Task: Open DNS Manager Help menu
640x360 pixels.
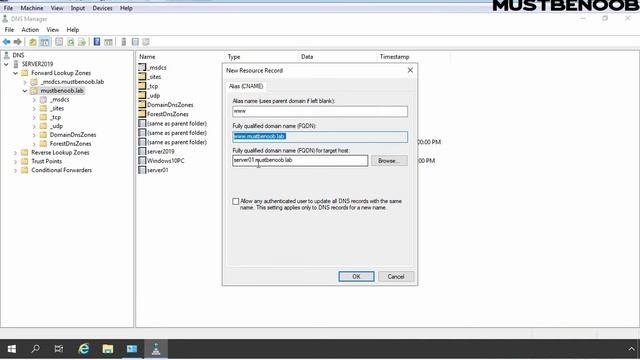Action: pos(73,30)
